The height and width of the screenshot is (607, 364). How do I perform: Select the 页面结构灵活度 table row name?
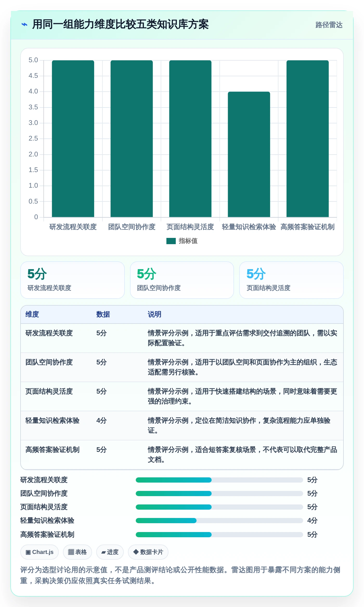pyautogui.click(x=49, y=391)
